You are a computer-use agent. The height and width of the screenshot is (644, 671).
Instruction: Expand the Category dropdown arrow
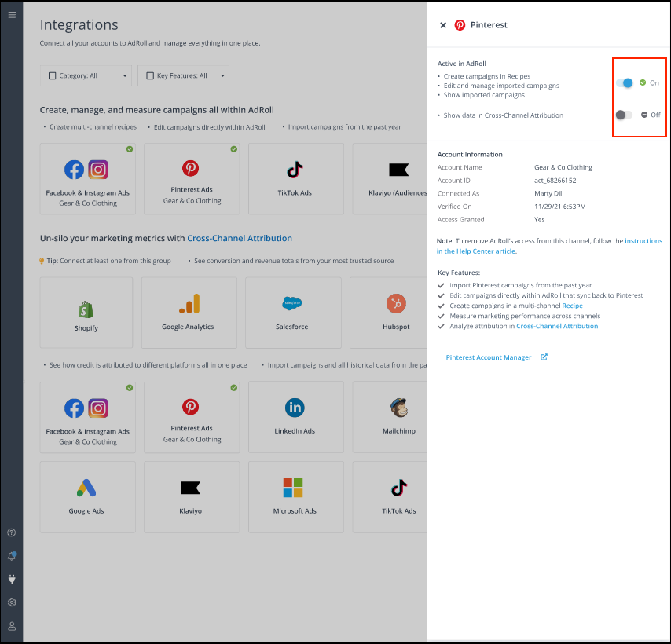(125, 75)
